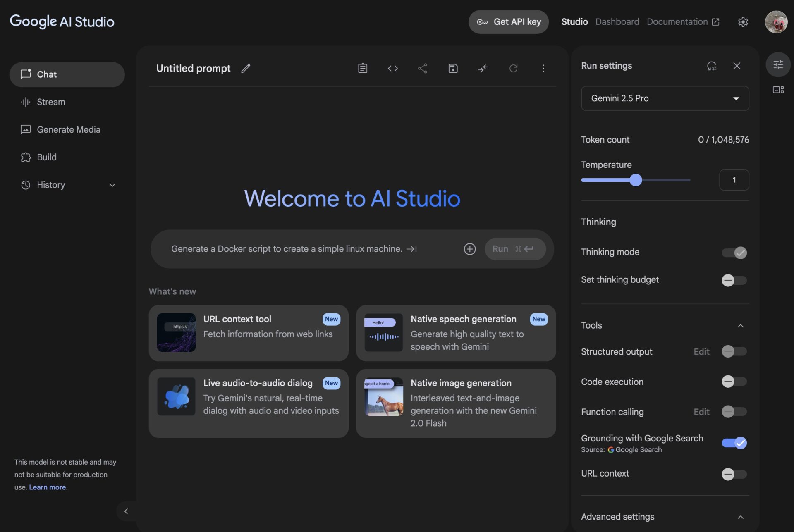Click the Source: Google Search text
The width and height of the screenshot is (794, 532).
tap(621, 450)
